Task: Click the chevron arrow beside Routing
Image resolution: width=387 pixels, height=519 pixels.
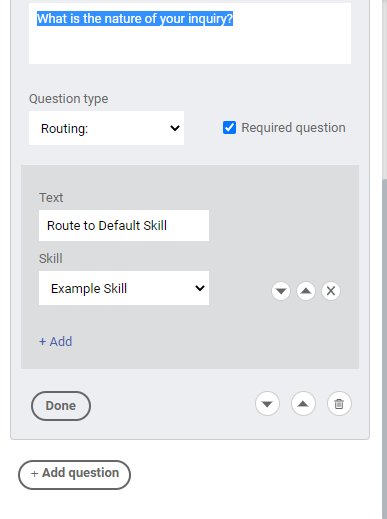Action: [x=175, y=128]
